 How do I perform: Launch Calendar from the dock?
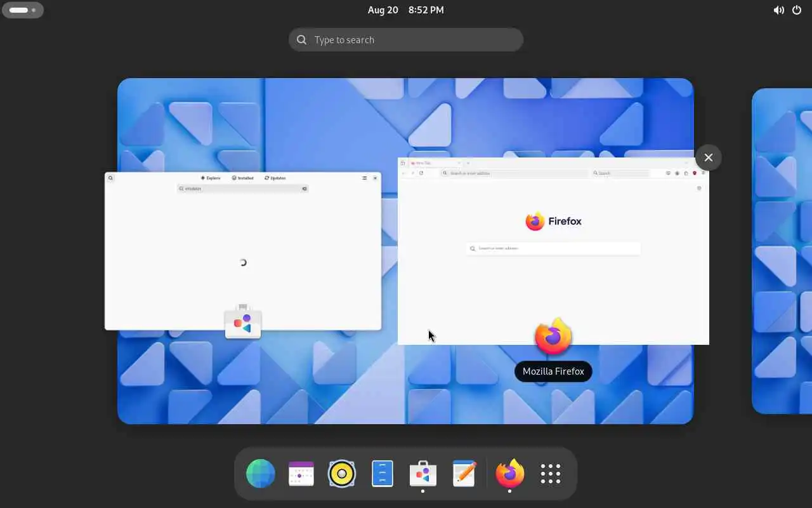(x=301, y=474)
